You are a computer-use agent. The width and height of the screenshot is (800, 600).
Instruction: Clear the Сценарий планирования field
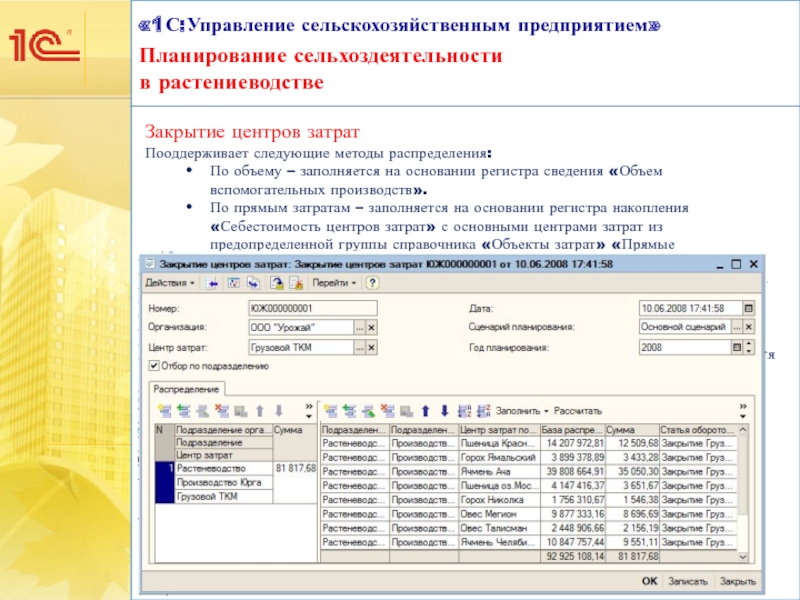[748, 327]
